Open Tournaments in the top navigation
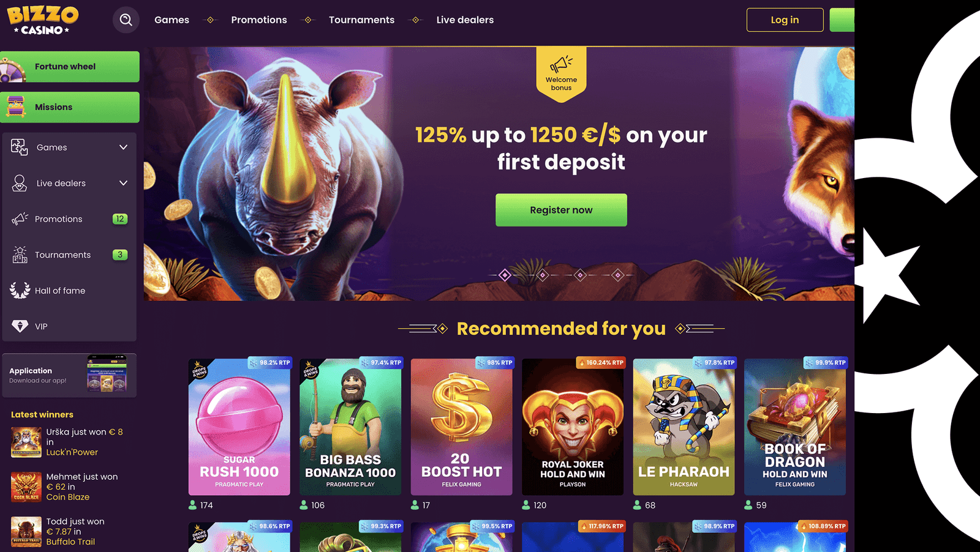Viewport: 980px width, 552px height. (361, 20)
